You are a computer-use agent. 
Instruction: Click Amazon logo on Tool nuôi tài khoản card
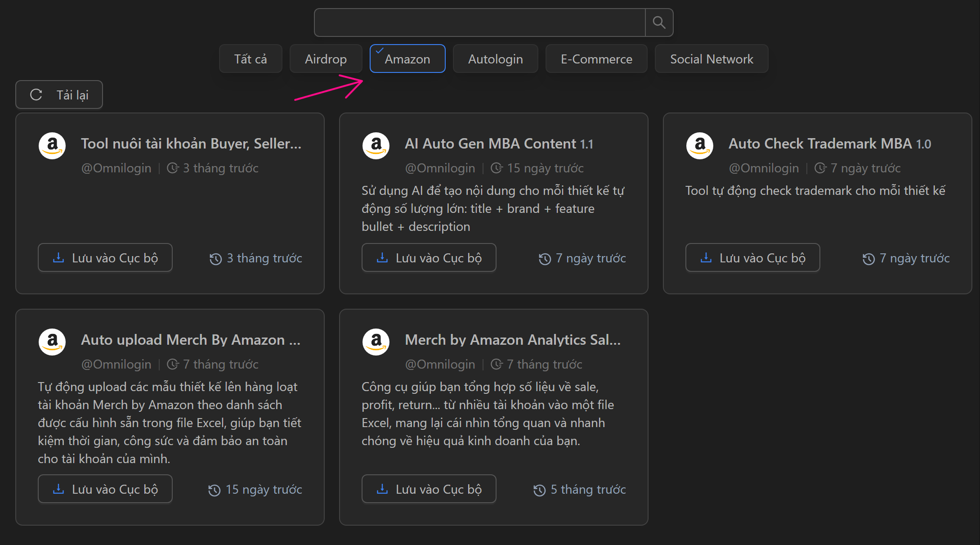point(52,145)
